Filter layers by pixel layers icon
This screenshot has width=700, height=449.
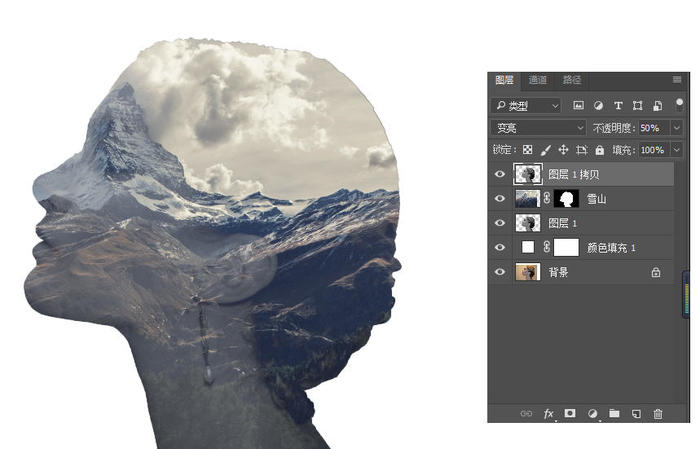[x=578, y=106]
